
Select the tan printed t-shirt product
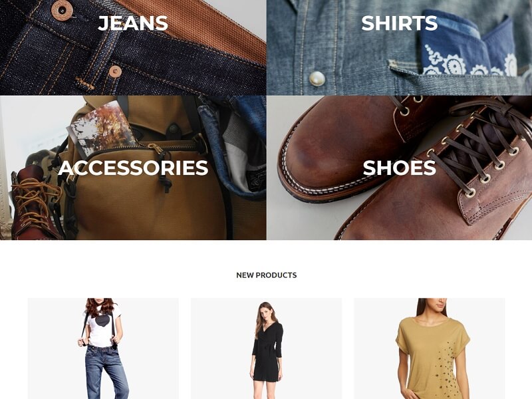[429, 348]
